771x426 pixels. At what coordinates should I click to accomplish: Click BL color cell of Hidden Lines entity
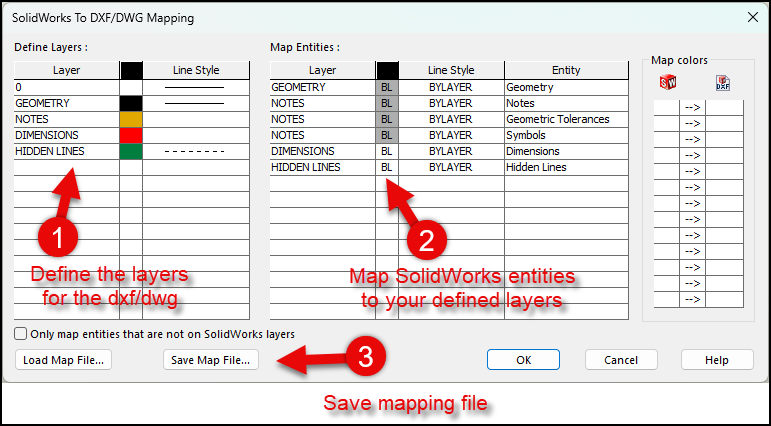coord(387,167)
